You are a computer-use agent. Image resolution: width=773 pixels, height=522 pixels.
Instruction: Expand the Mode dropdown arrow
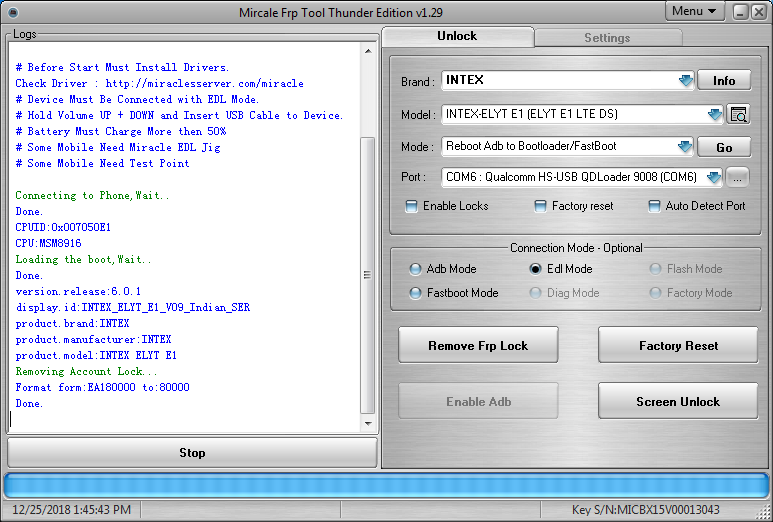tap(685, 146)
